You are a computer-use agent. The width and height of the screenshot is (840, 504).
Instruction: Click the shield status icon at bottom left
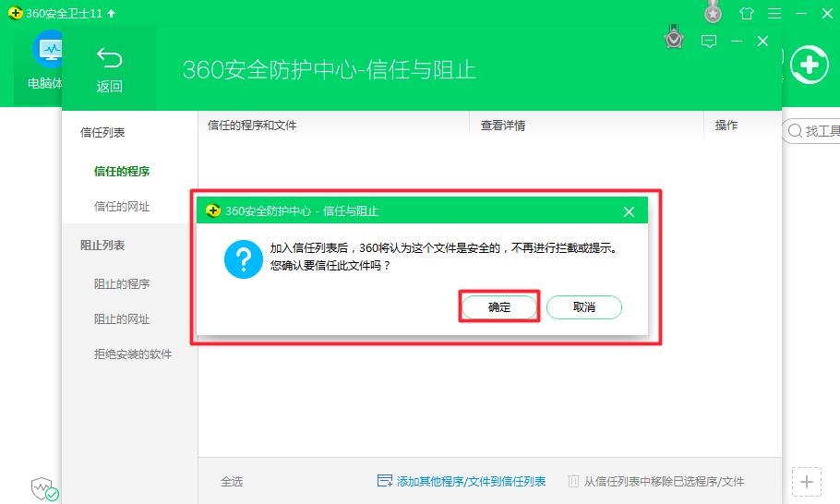click(x=44, y=488)
